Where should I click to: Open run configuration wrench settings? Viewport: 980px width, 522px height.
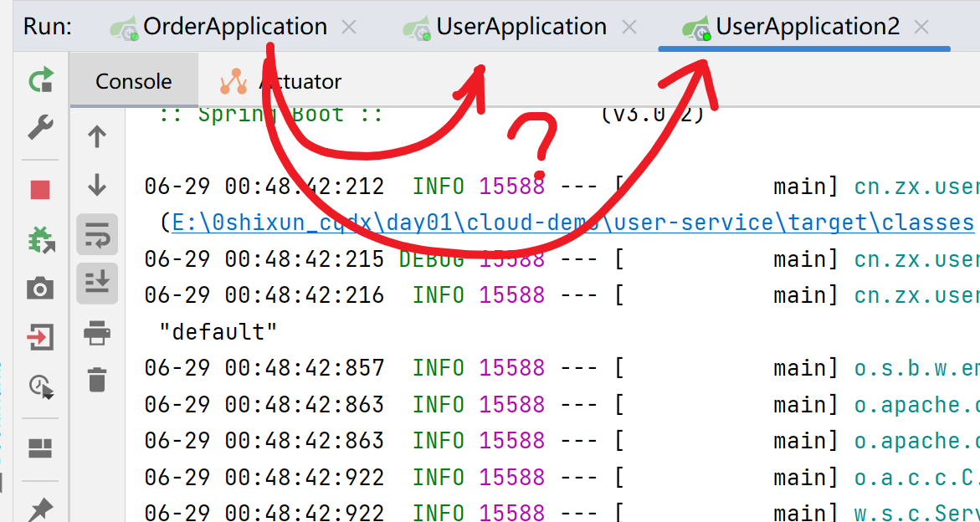pyautogui.click(x=41, y=128)
